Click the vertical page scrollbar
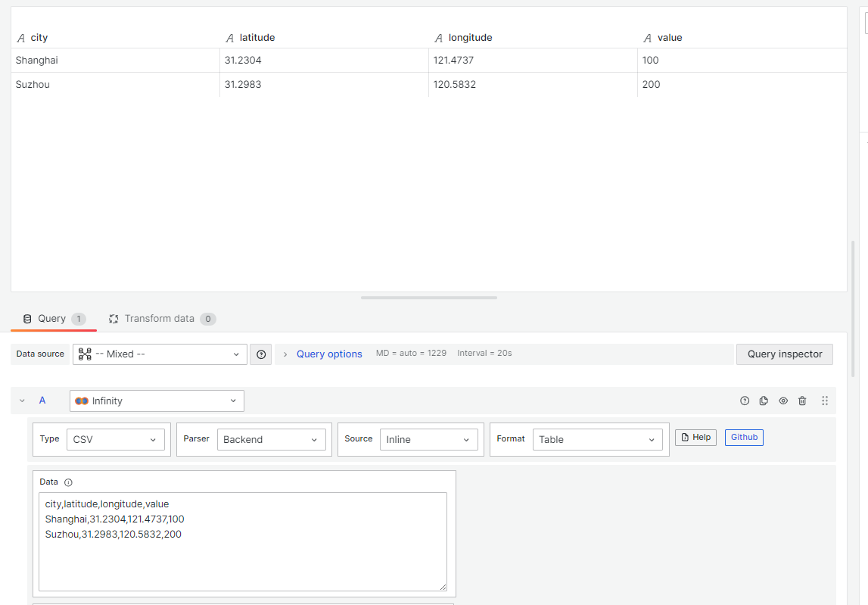868x605 pixels. [853, 309]
